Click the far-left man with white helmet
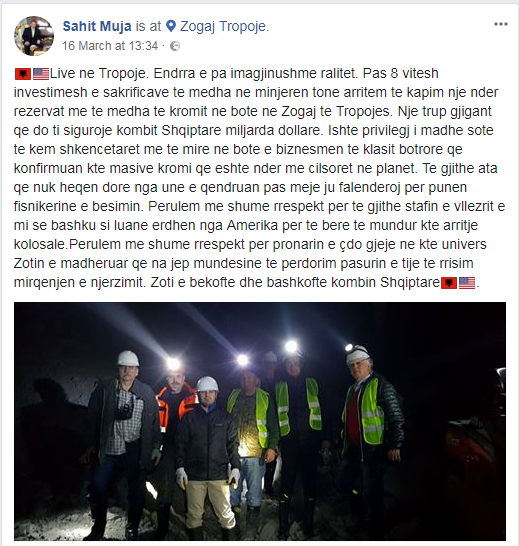This screenshot has width=519, height=546. 122,442
